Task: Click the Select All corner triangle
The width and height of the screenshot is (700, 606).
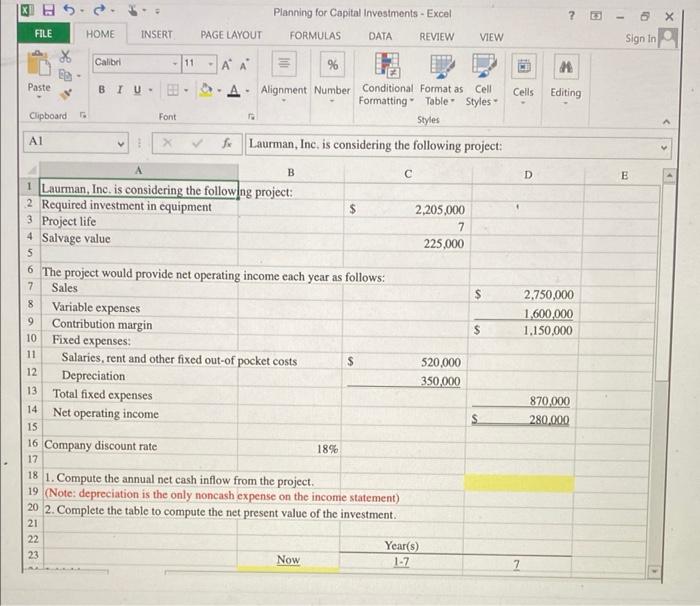Action: (x=31, y=170)
